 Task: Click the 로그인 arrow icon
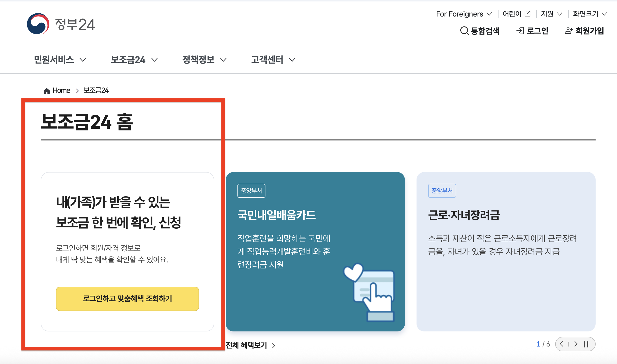coord(520,31)
